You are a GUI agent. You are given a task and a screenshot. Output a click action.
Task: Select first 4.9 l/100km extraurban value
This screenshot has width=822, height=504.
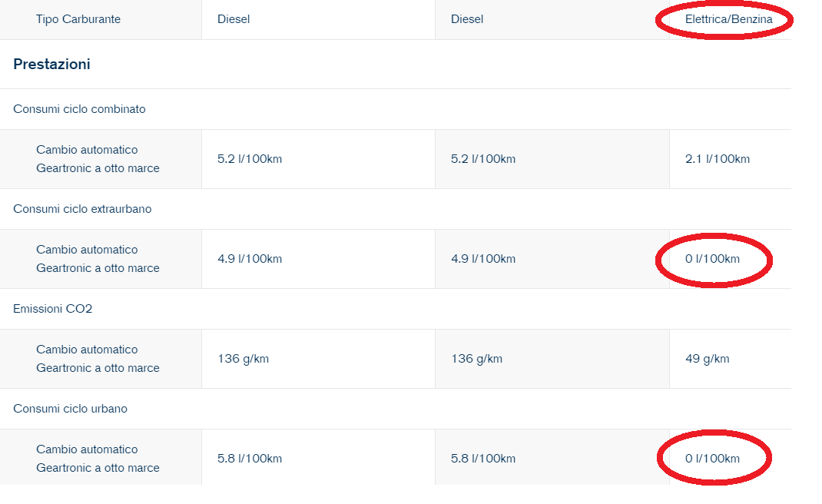(250, 259)
